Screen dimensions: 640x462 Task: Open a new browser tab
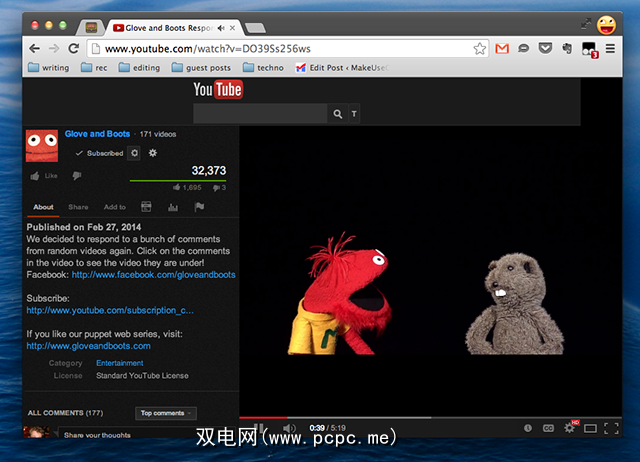coord(256,28)
